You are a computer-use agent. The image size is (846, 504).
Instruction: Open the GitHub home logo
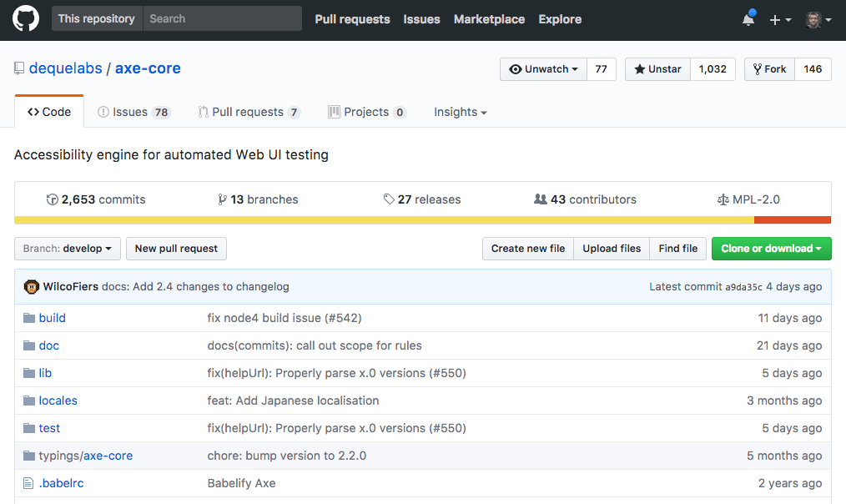(26, 19)
